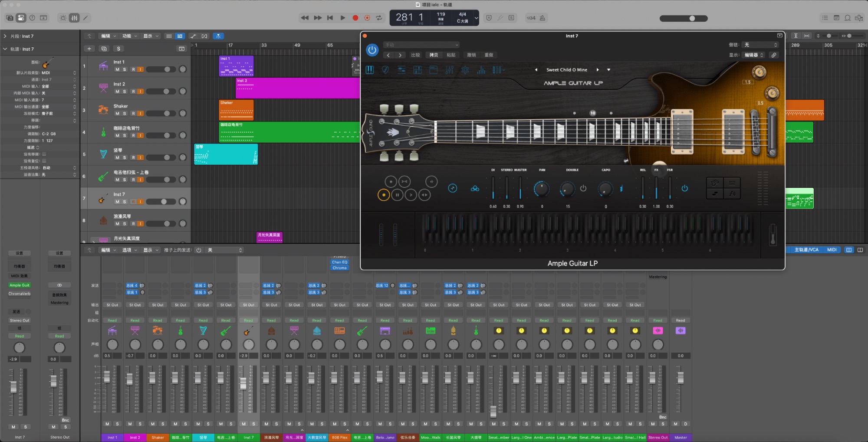Adjust the Ample Guitar PAN knob

click(541, 189)
